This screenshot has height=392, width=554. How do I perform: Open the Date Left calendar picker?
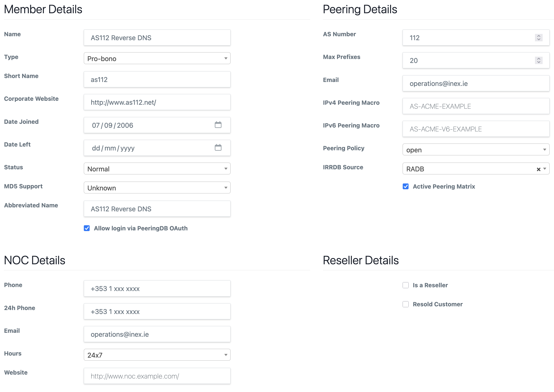click(218, 147)
